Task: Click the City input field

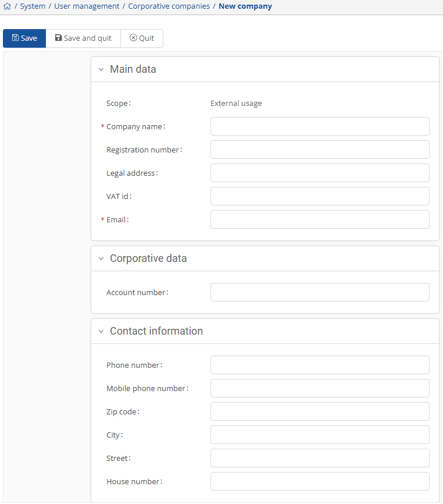Action: click(x=320, y=435)
